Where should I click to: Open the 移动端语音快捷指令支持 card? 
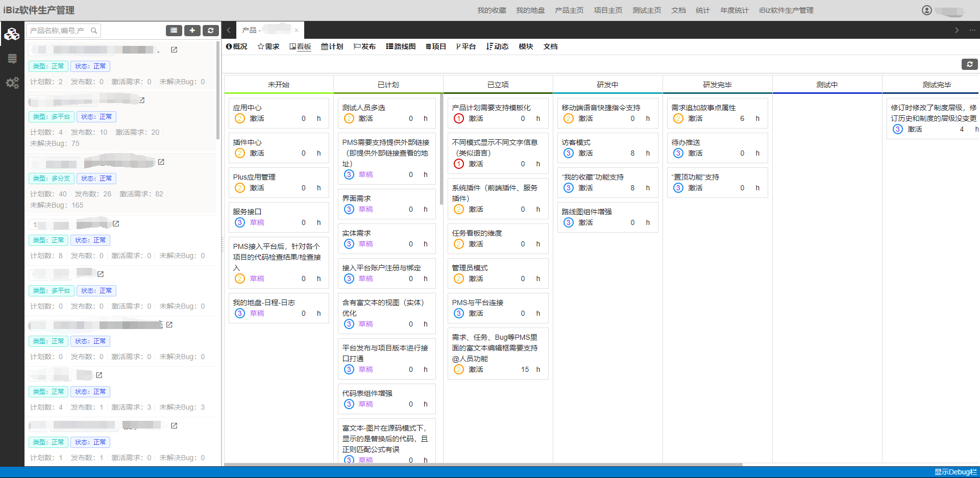(607, 113)
